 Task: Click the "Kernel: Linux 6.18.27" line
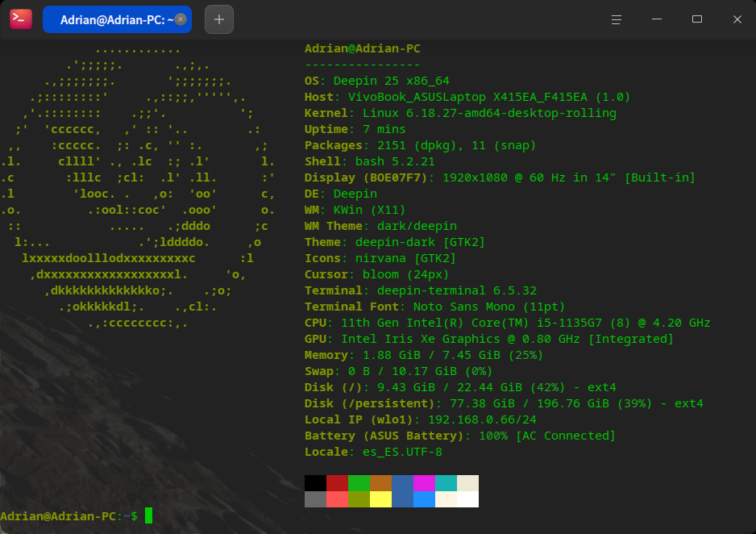(x=460, y=114)
